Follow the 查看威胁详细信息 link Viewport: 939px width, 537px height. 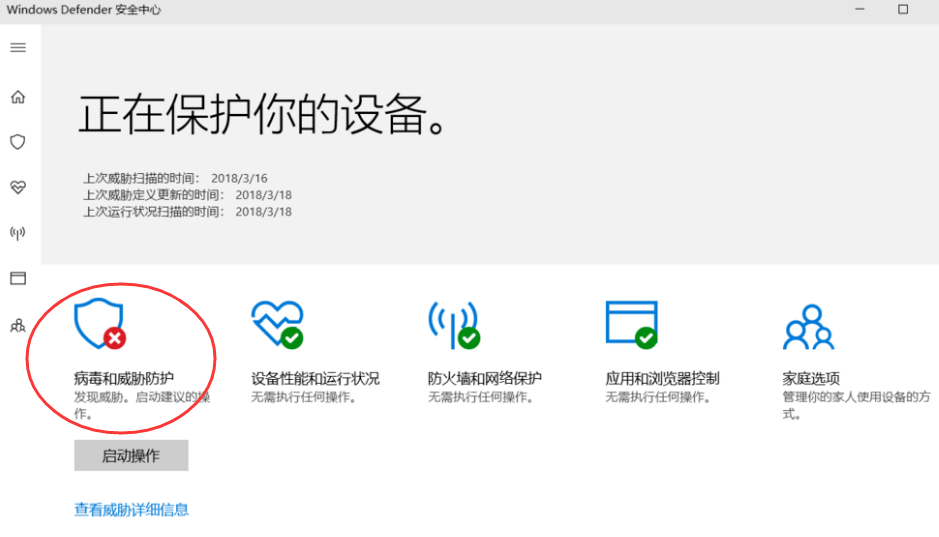click(131, 510)
